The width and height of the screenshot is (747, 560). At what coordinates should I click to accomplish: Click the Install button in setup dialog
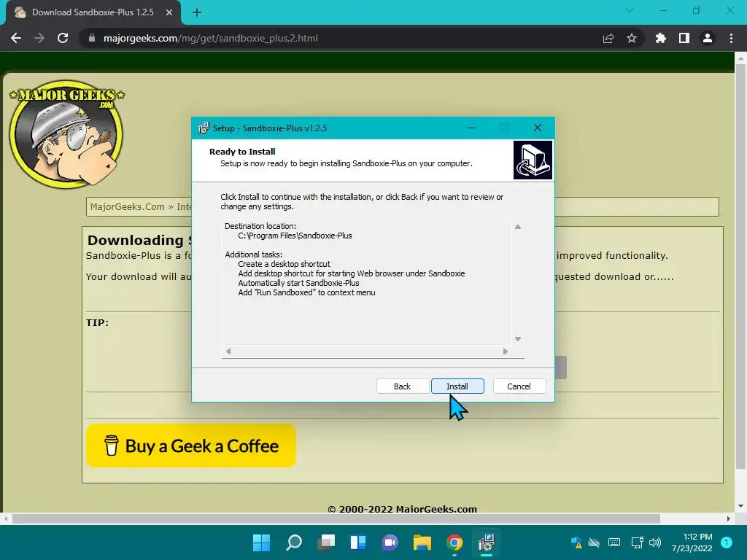click(457, 386)
